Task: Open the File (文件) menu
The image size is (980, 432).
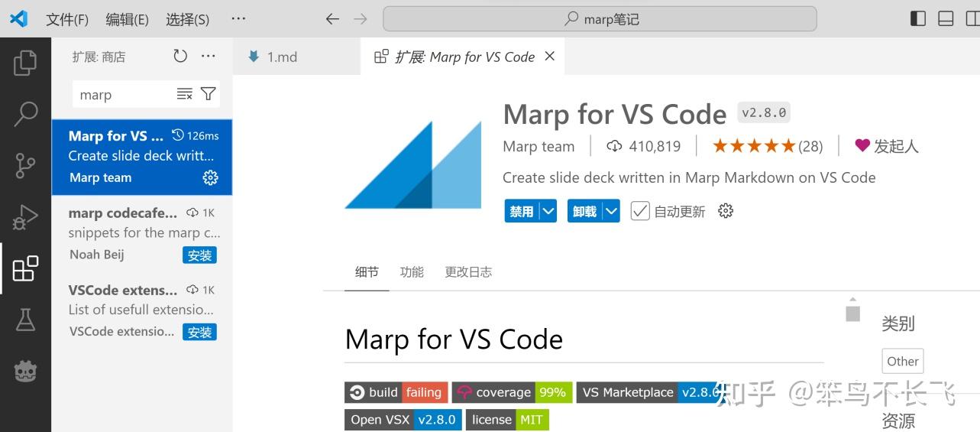Action: point(67,19)
